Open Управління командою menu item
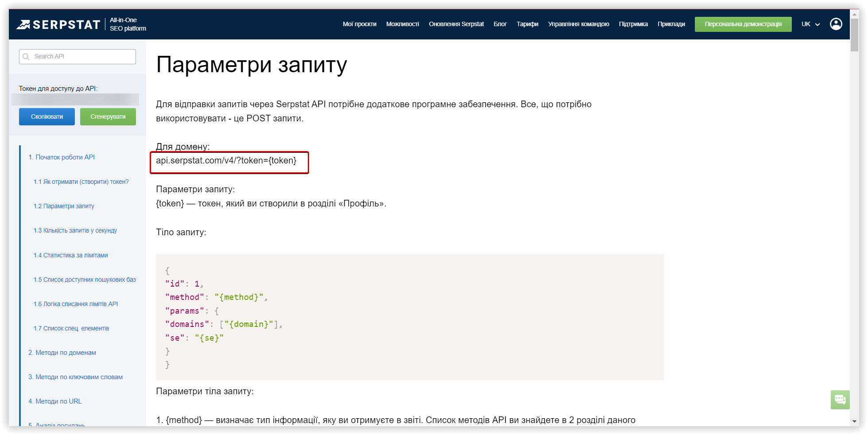Image resolution: width=868 pixels, height=435 pixels. 578,24
